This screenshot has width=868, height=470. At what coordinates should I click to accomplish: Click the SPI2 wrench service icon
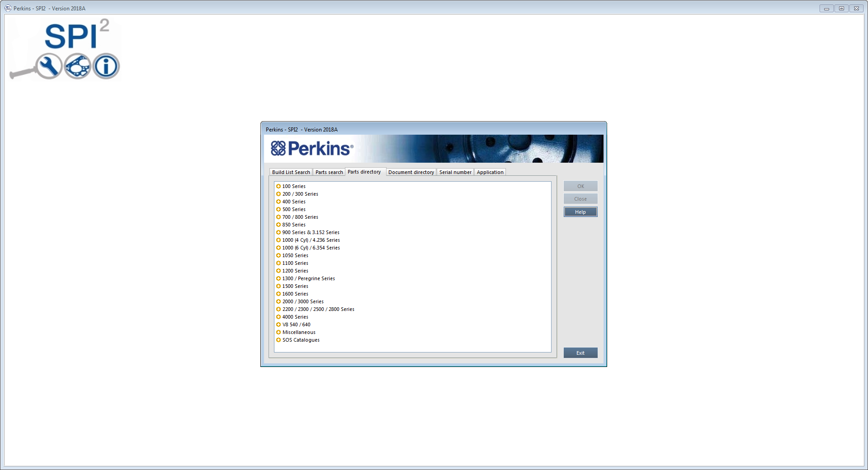pyautogui.click(x=49, y=66)
